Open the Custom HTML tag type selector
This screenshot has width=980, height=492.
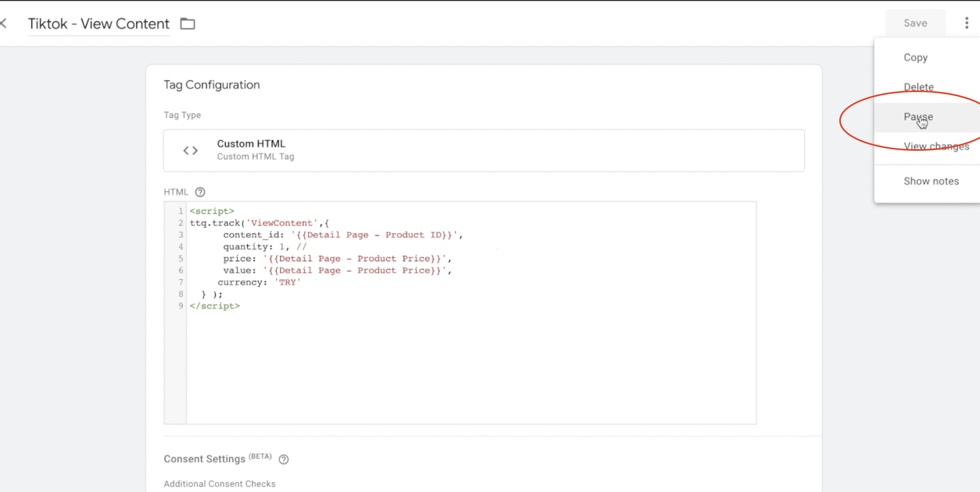tap(484, 150)
